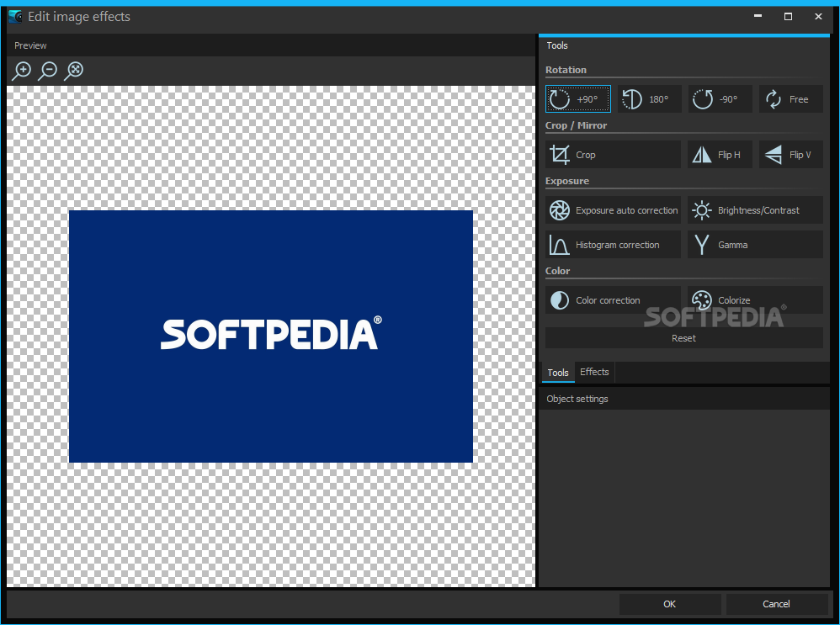
Task: Open Gamma adjustment
Action: coord(755,245)
